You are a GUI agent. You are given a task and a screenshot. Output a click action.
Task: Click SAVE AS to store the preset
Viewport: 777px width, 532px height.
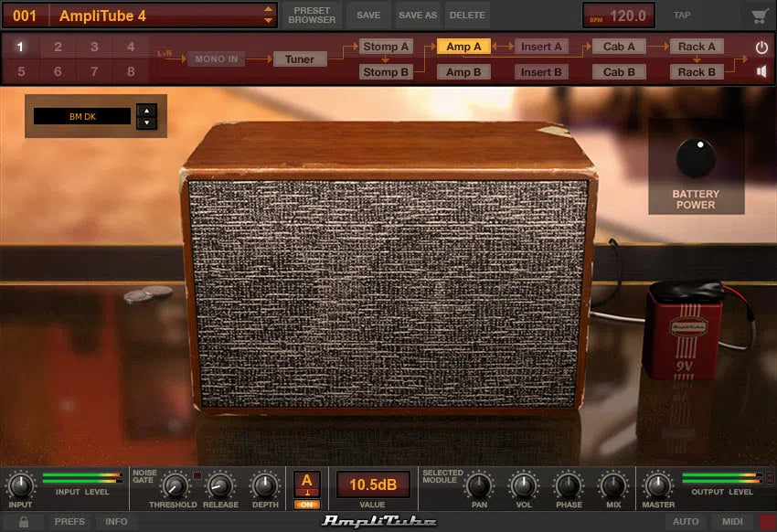click(420, 15)
